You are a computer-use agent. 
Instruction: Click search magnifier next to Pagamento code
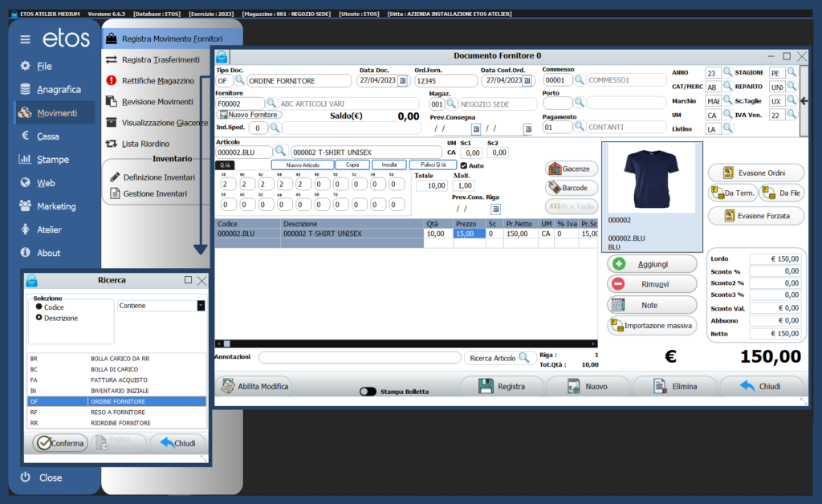(x=579, y=126)
